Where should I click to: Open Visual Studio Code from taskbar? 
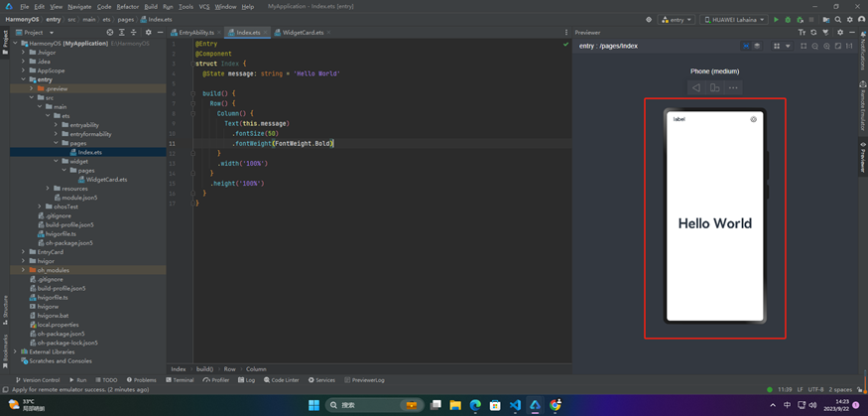click(x=516, y=405)
